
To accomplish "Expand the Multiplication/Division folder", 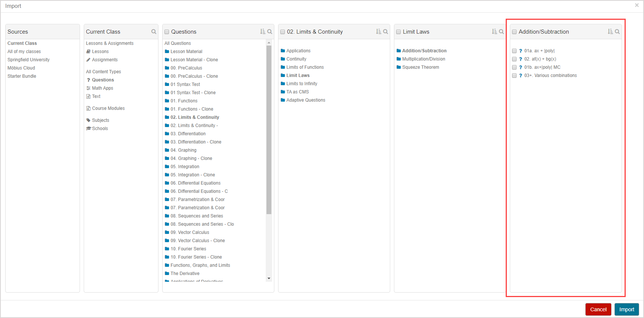I will [423, 59].
